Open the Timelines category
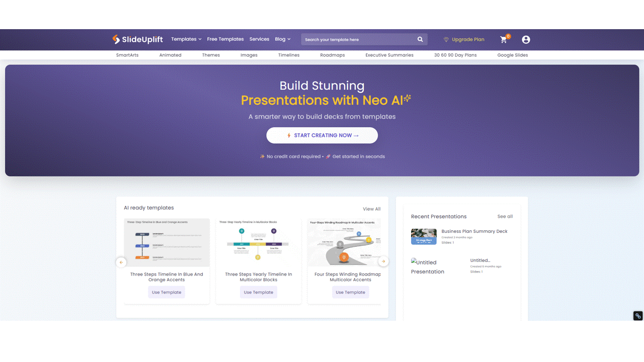 click(289, 55)
